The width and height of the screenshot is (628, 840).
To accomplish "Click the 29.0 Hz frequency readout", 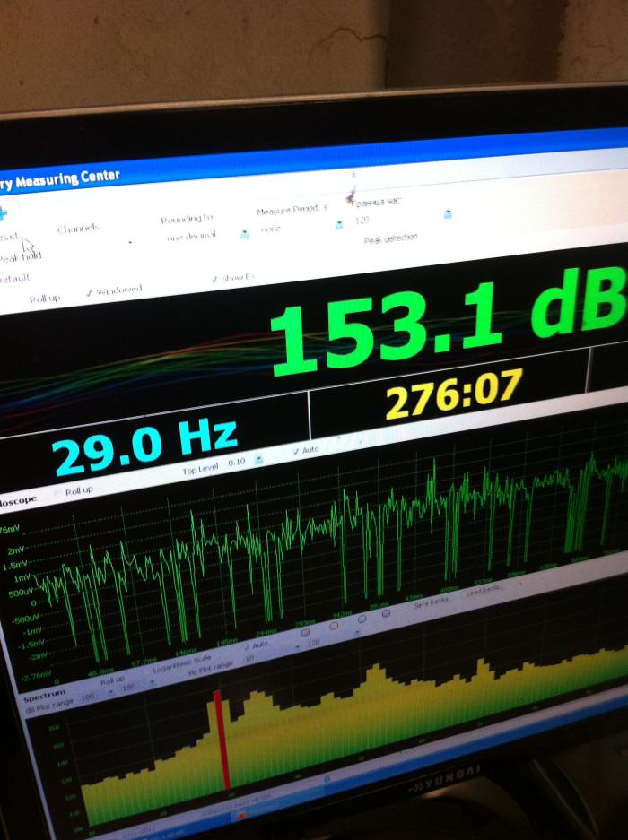I will pyautogui.click(x=144, y=447).
